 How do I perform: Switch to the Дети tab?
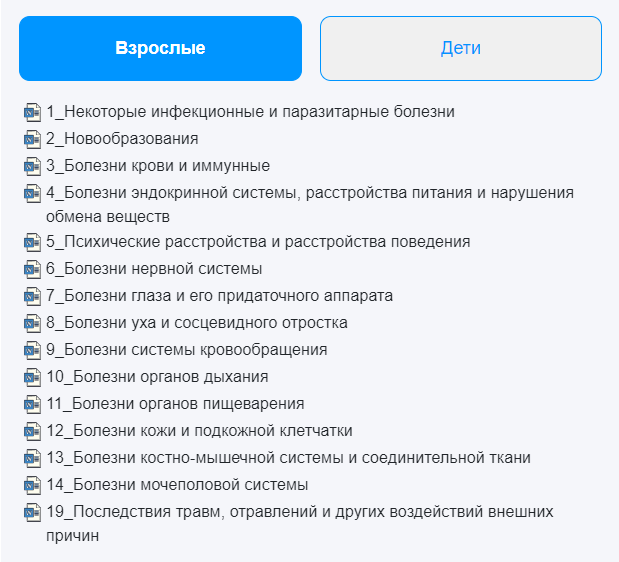pyautogui.click(x=460, y=48)
